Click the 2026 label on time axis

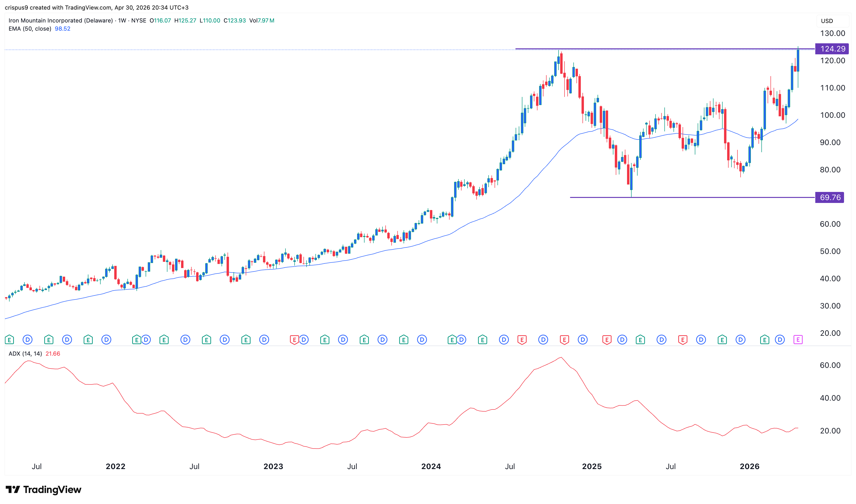tap(749, 466)
